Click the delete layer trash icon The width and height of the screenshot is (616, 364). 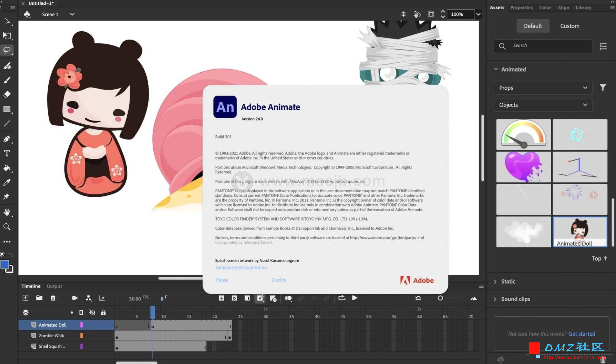point(53,298)
